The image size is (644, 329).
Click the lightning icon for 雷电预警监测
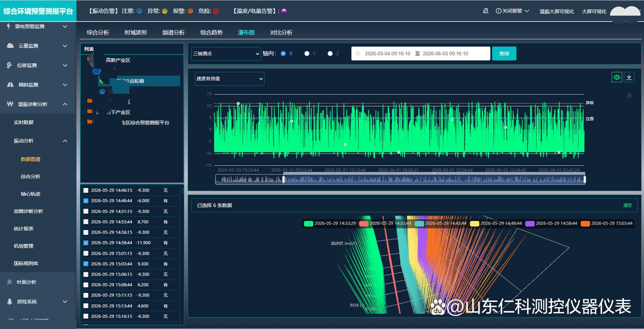coord(9,26)
